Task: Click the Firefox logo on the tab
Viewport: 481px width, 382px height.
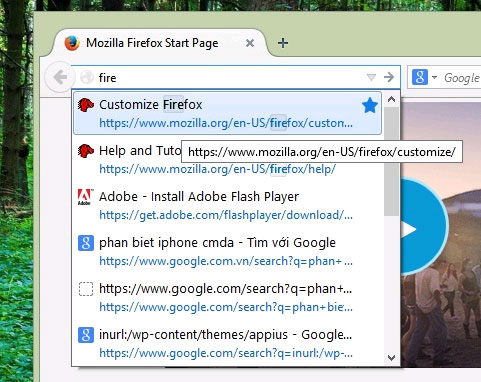Action: [x=72, y=43]
